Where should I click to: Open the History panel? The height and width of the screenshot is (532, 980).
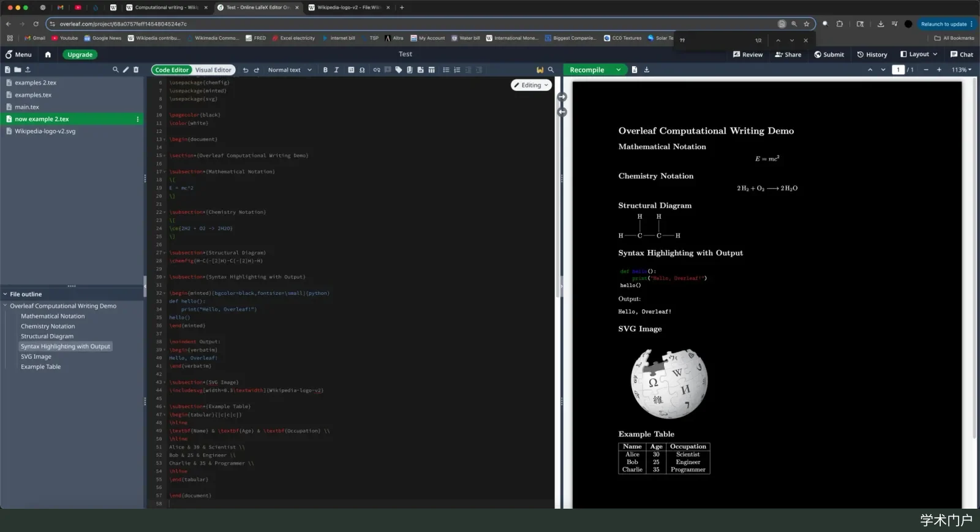pyautogui.click(x=872, y=55)
